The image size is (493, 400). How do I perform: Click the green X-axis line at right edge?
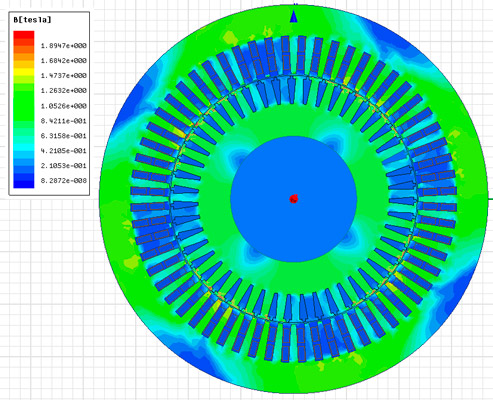[491, 199]
